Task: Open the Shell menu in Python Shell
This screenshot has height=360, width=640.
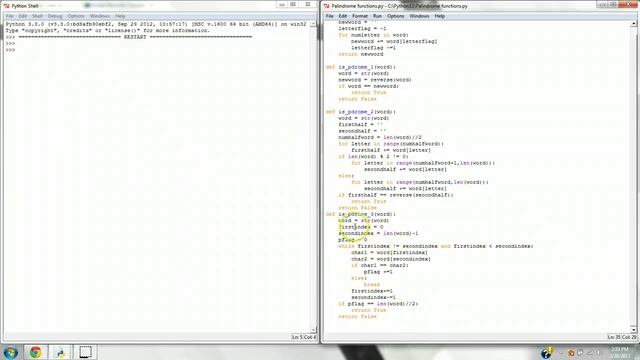Action: [38, 16]
